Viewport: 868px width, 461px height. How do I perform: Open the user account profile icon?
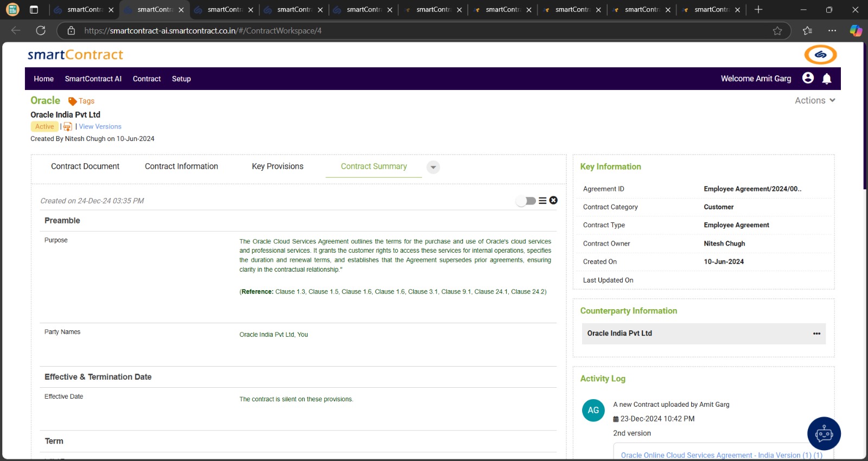tap(808, 78)
